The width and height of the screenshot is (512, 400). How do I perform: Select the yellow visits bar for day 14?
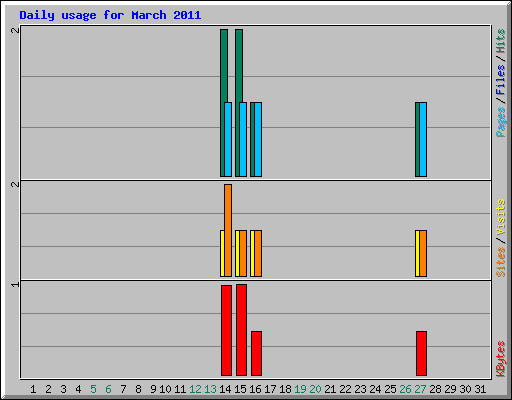tap(222, 253)
